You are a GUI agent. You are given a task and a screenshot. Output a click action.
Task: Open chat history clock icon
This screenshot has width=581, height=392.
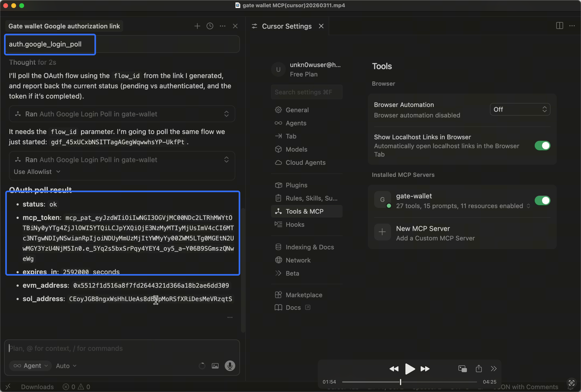point(210,26)
